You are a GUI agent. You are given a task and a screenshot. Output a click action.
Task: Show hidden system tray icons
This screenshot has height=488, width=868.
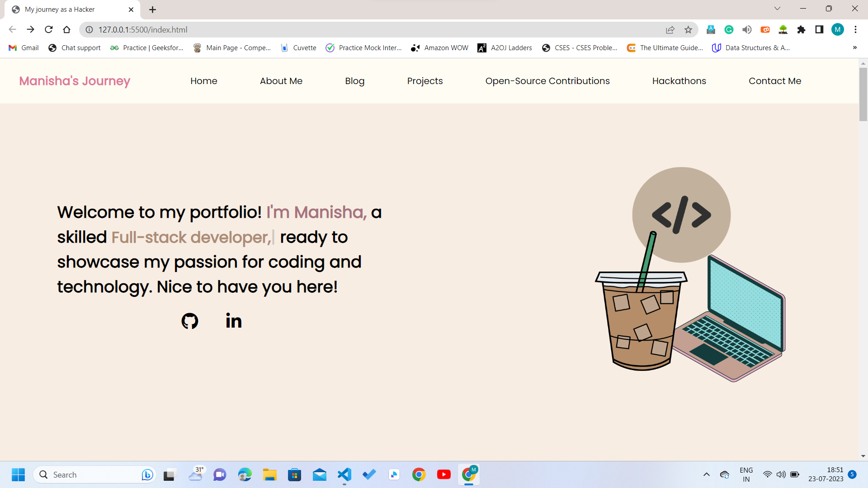tap(707, 474)
